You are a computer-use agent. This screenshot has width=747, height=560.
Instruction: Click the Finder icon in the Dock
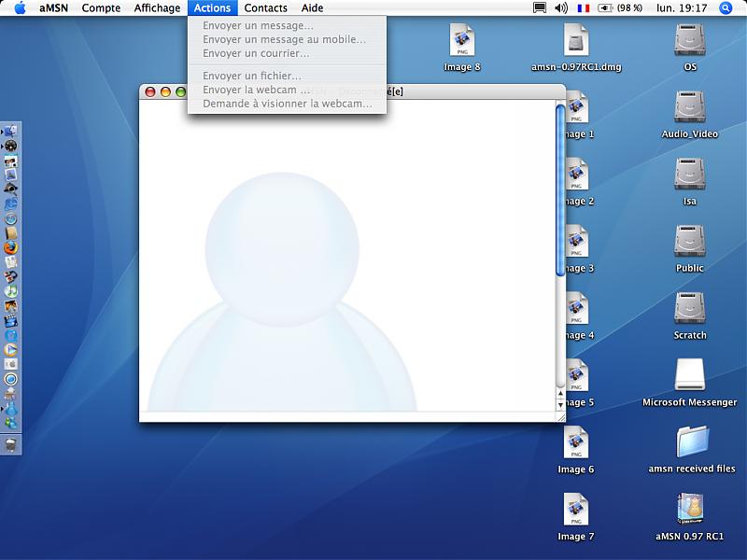pos(11,132)
